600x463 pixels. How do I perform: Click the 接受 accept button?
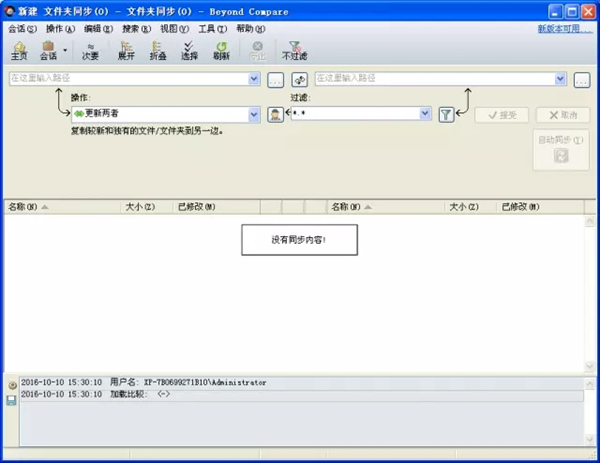(x=502, y=115)
